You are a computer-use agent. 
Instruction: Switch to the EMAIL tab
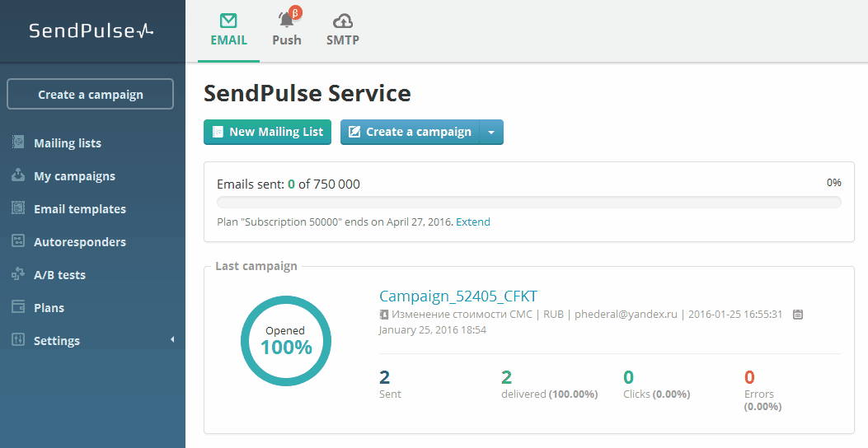(x=228, y=30)
